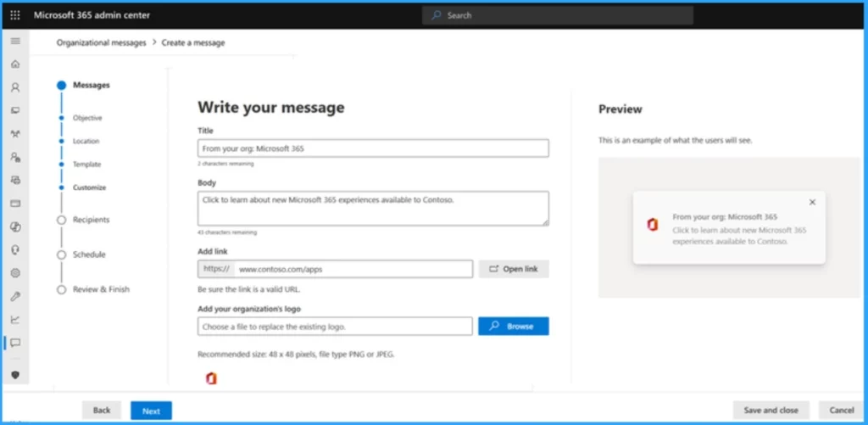The height and width of the screenshot is (425, 868).
Task: Click the 'Write your message' heading
Action: [x=271, y=107]
